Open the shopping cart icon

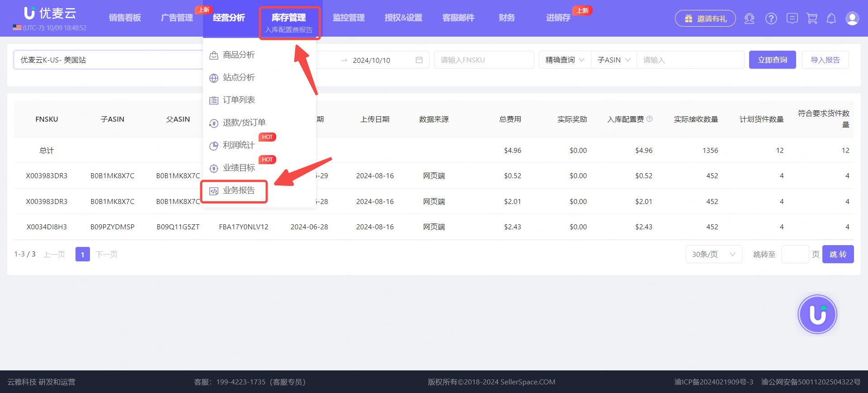[812, 19]
